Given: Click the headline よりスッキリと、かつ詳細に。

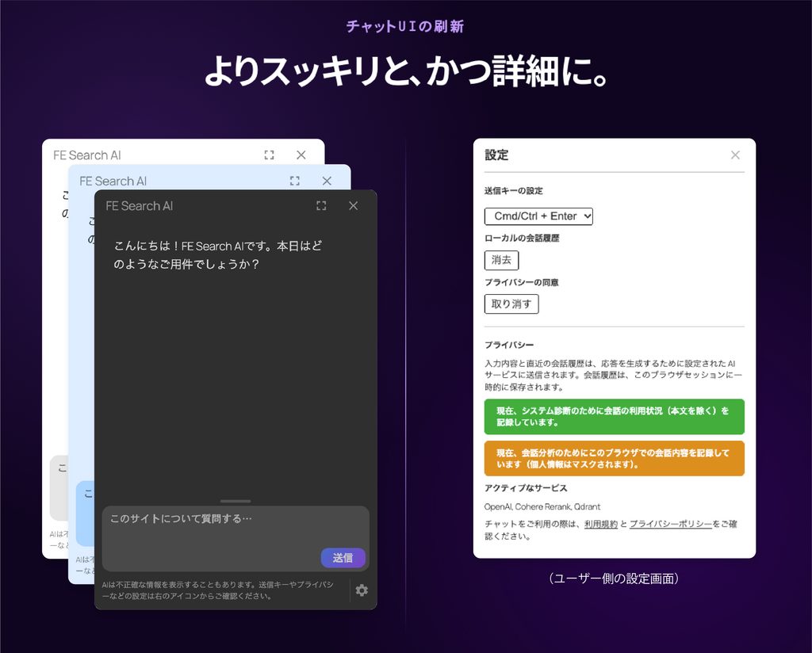Looking at the screenshot, I should point(406,70).
